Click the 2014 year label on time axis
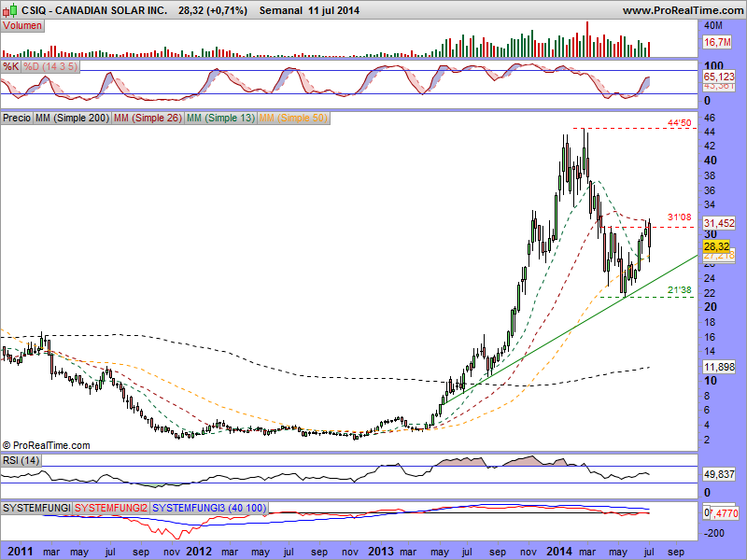The width and height of the screenshot is (747, 560). (559, 552)
